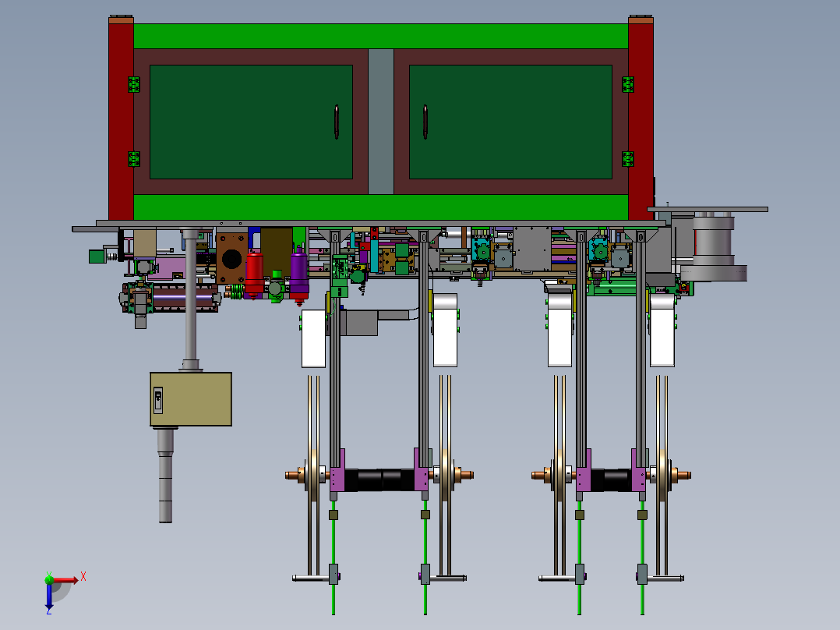Select the purple cylindrical canister

[x=299, y=274]
